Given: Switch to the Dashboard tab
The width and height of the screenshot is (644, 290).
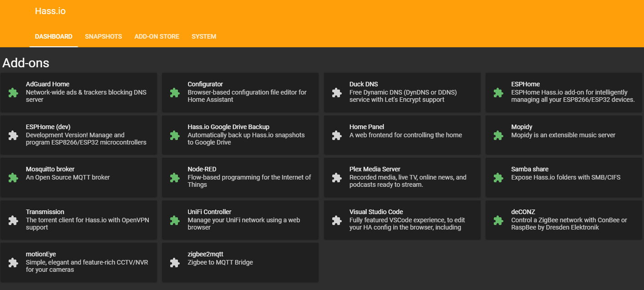Looking at the screenshot, I should coord(54,36).
